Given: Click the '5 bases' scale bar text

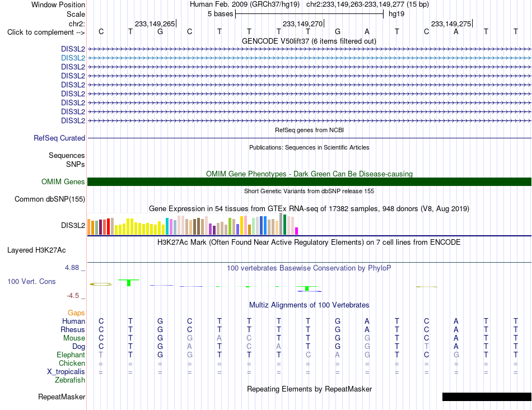Looking at the screenshot, I should pos(221,14).
